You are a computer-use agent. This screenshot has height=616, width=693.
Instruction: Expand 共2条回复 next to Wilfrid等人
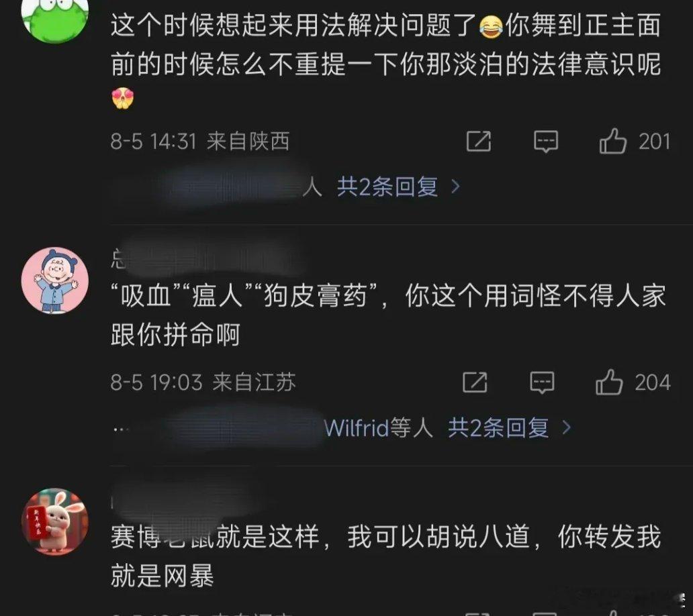click(498, 427)
